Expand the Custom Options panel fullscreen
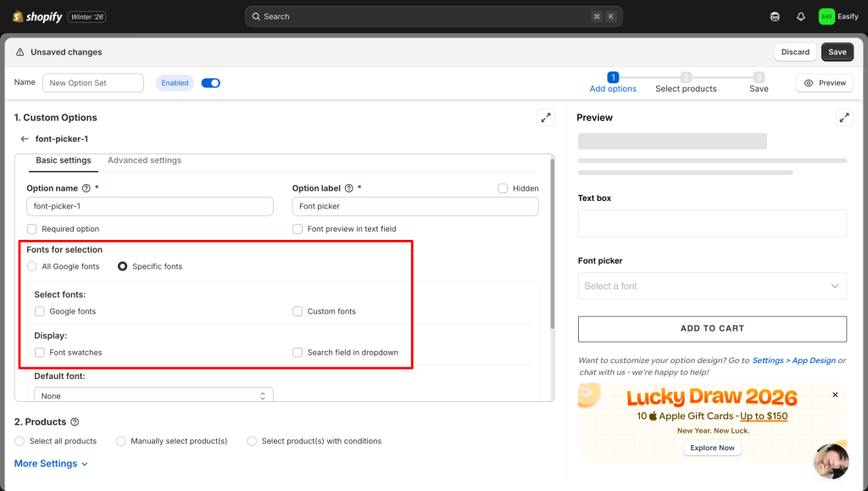 546,118
